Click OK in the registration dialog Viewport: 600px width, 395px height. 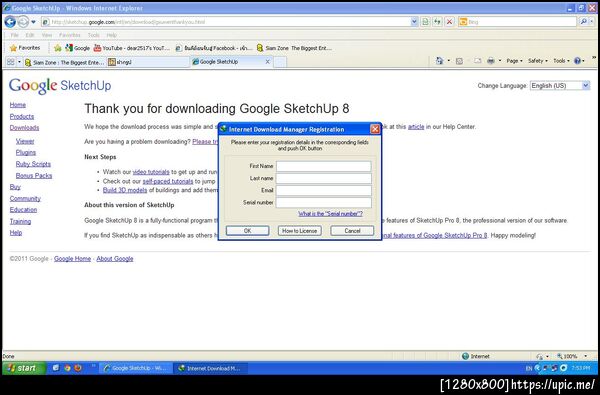[x=248, y=230]
